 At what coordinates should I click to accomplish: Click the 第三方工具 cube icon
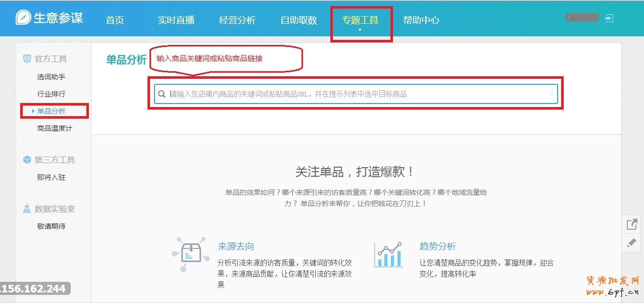pos(27,160)
